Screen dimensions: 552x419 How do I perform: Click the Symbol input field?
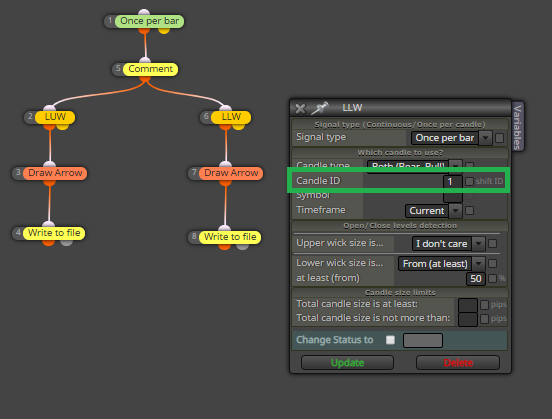click(x=452, y=196)
